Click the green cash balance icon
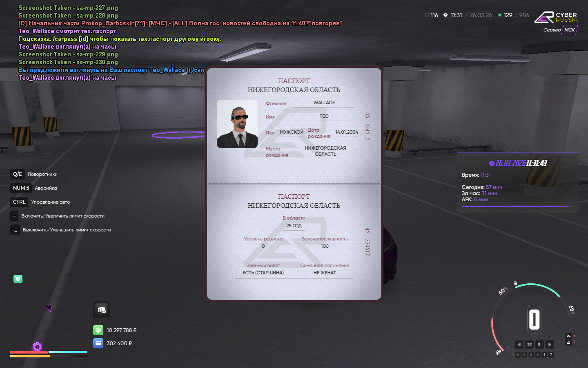 click(x=98, y=330)
